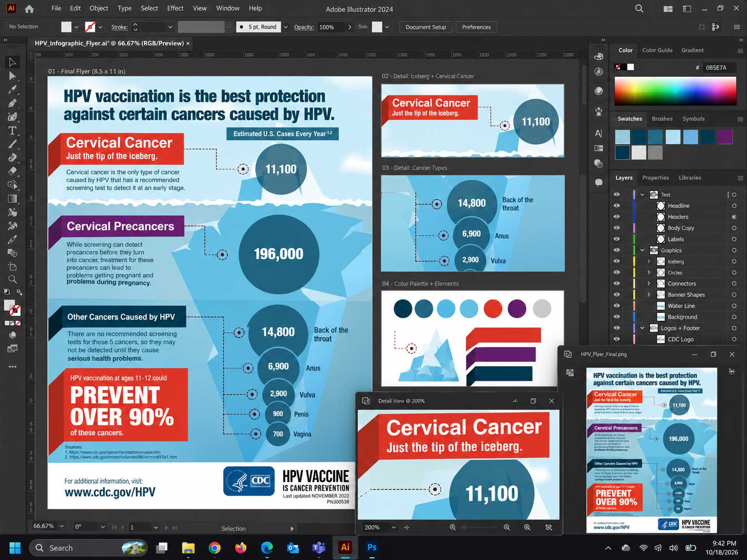The height and width of the screenshot is (560, 747).
Task: Open Microsoft Teams from the taskbar
Action: 319,548
